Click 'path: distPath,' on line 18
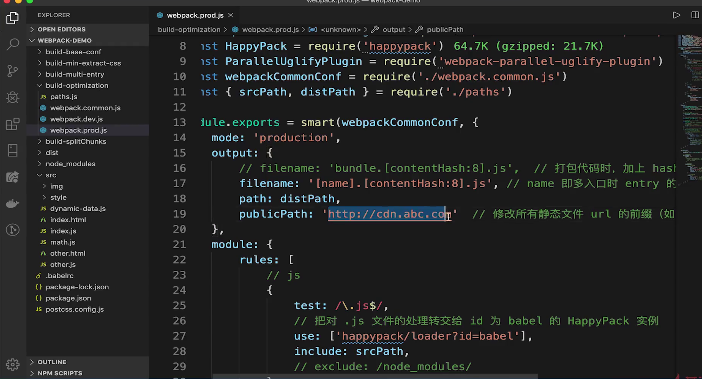This screenshot has height=379, width=702. pos(290,198)
